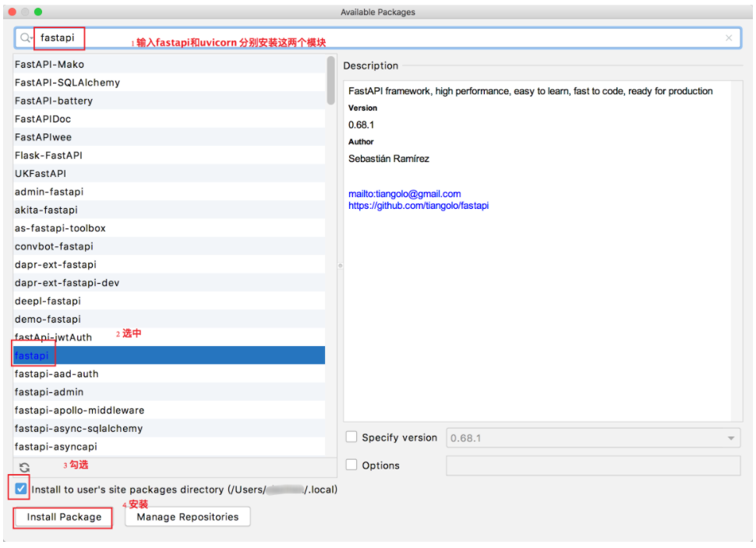Image resolution: width=756 pixels, height=548 pixels.
Task: Select admin-fastapi package
Action: pos(169,192)
